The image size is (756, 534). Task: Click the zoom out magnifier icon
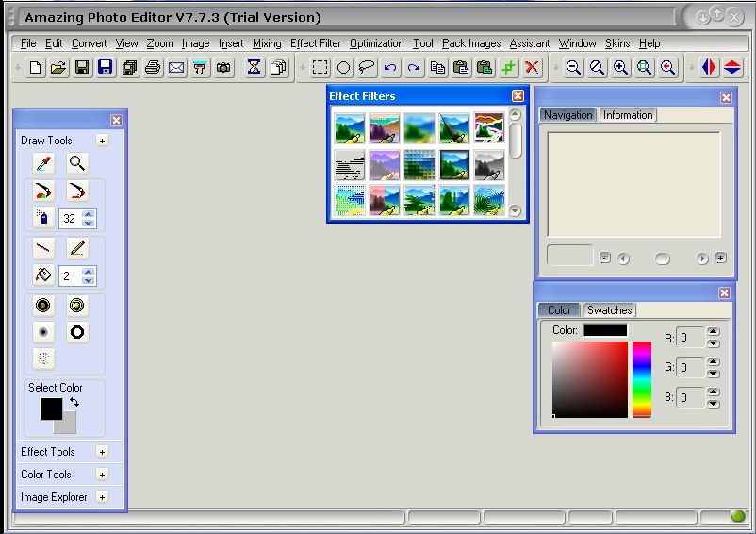pyautogui.click(x=573, y=68)
